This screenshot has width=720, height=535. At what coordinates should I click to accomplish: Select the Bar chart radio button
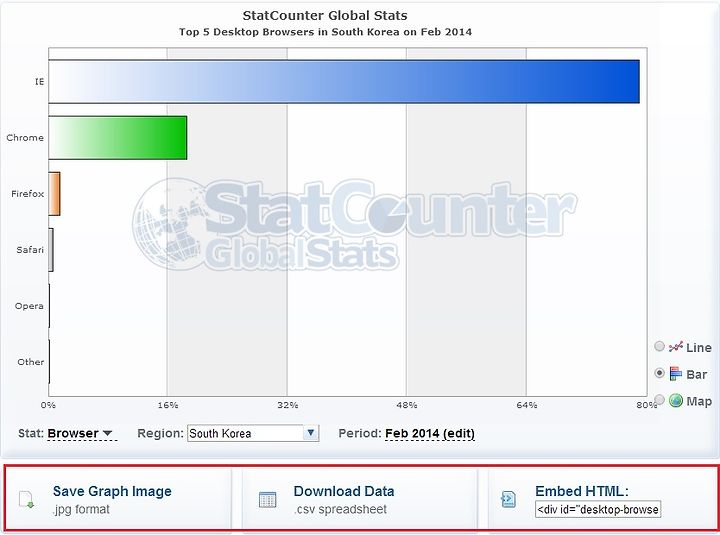coord(659,373)
